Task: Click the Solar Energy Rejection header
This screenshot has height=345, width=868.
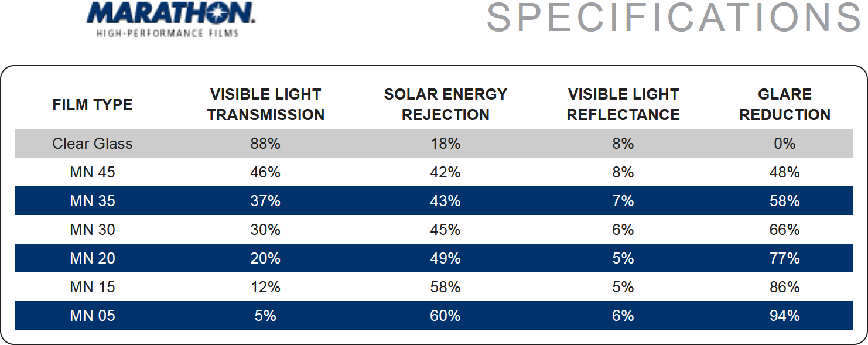Action: [445, 105]
